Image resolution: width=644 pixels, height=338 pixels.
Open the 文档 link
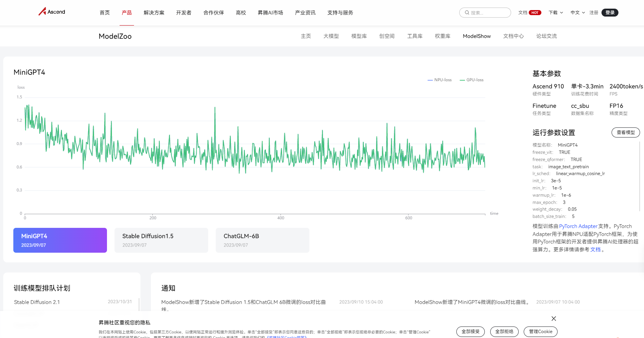click(x=523, y=13)
